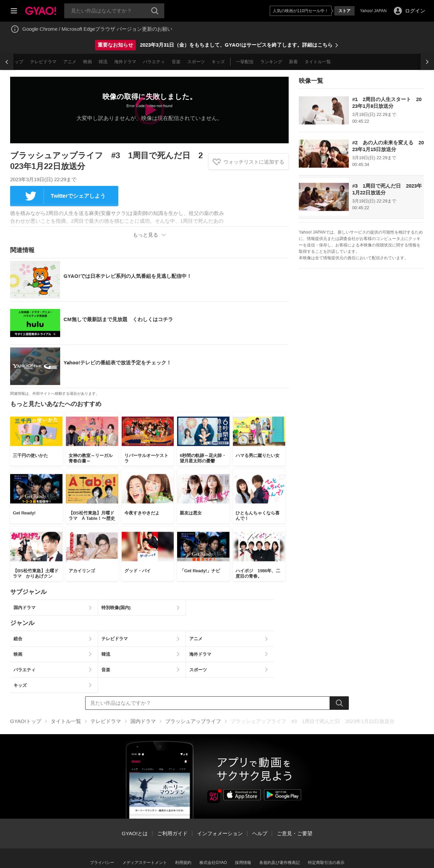Click the 110円 sale promo link

[x=300, y=11]
